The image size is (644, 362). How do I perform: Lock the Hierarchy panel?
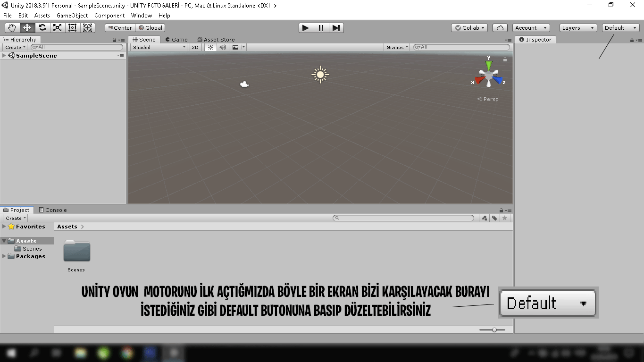point(114,40)
